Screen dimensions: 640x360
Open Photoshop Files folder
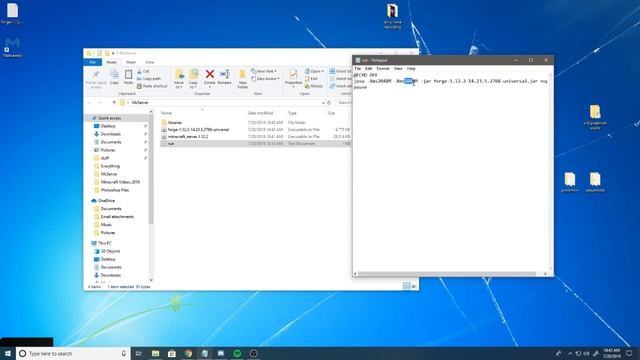click(x=115, y=190)
